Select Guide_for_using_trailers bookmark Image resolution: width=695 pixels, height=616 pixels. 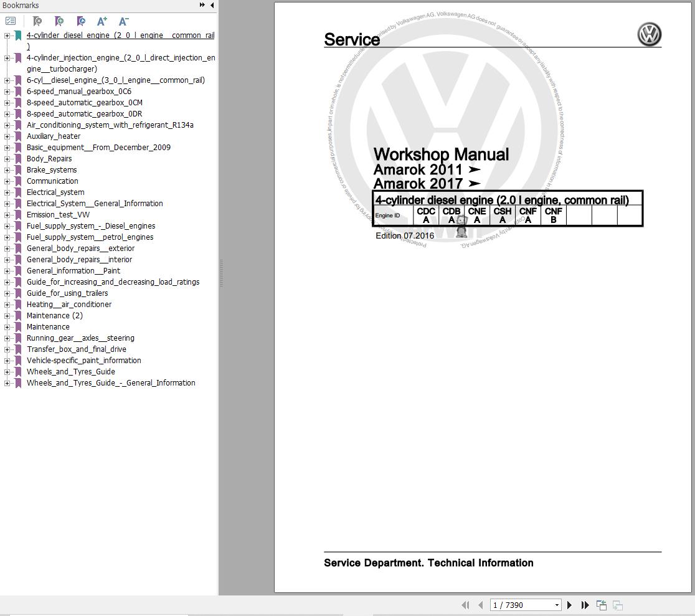click(x=67, y=293)
